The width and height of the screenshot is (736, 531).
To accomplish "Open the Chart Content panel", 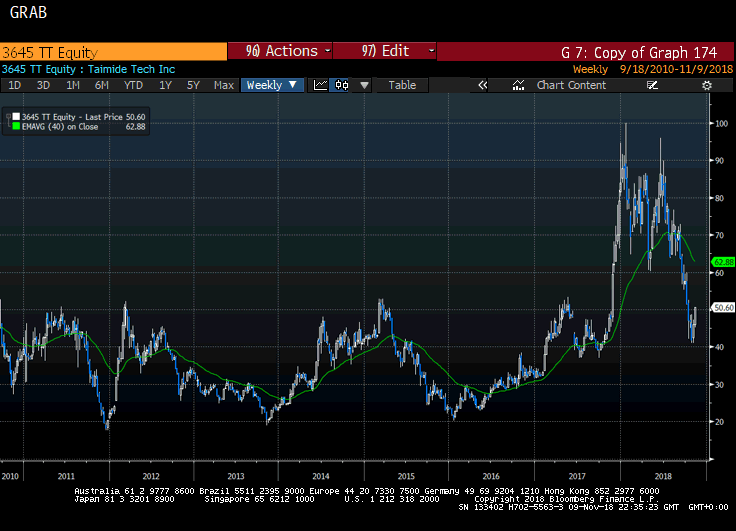I will [x=571, y=85].
